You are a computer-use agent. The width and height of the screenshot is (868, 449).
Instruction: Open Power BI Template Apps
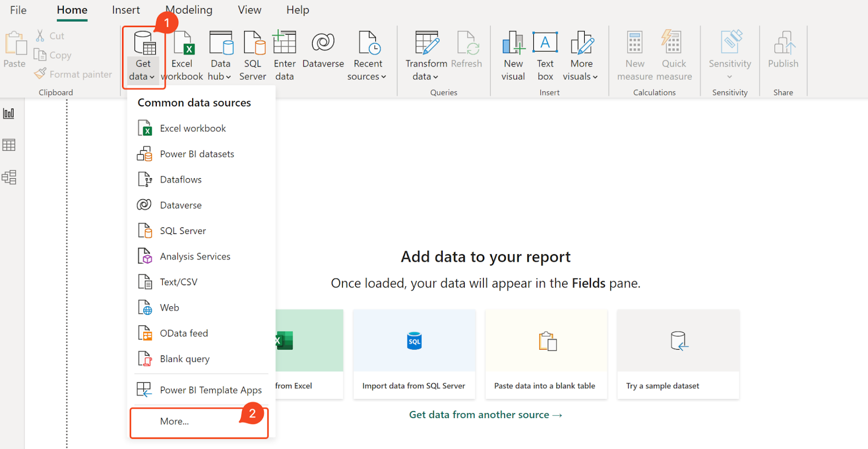[202, 390]
